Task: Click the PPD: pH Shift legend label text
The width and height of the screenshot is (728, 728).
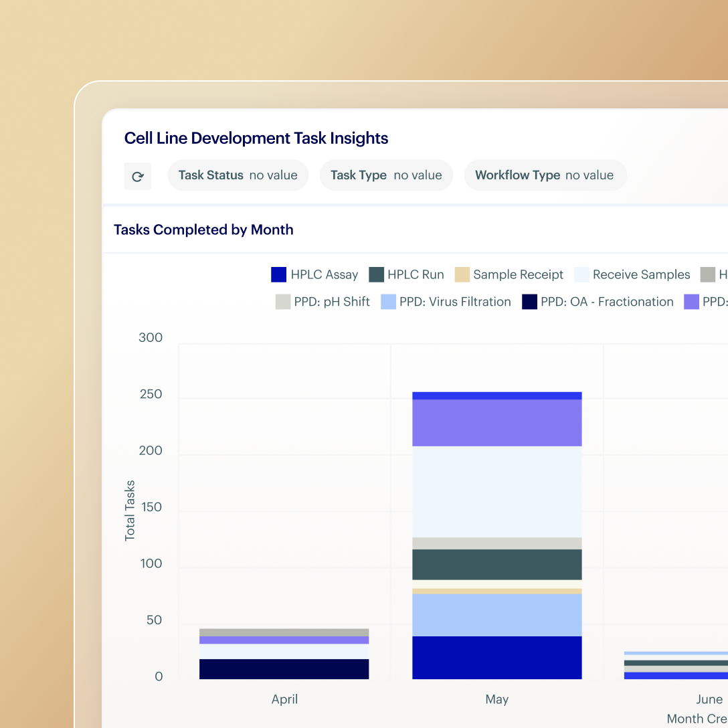Action: click(x=333, y=302)
